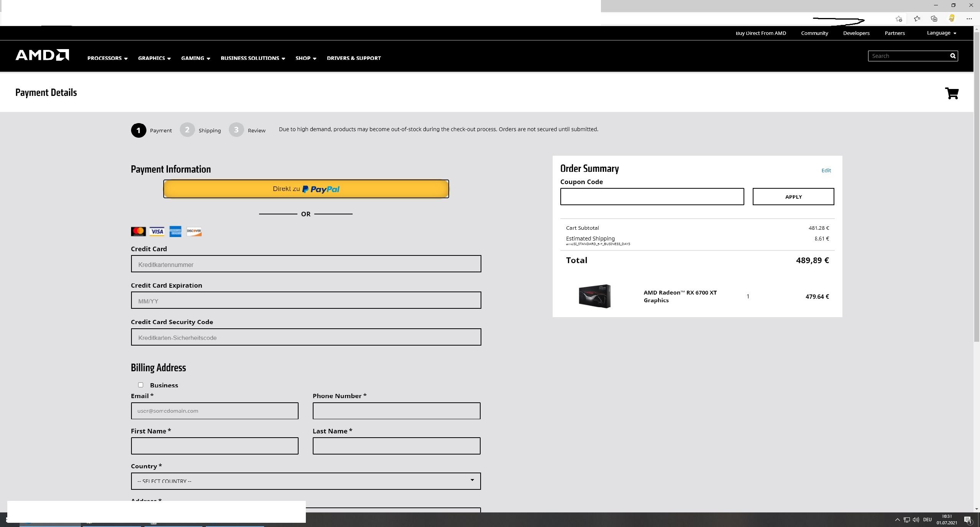Open Windows notification center icon

pyautogui.click(x=968, y=520)
